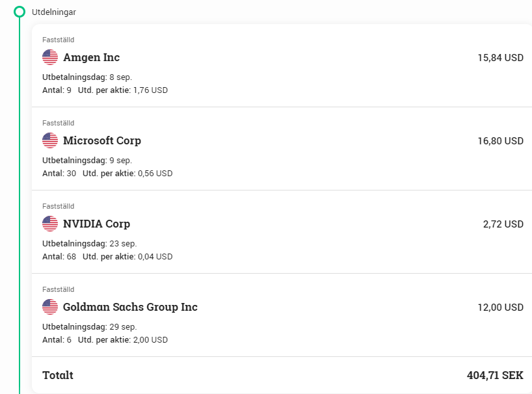The image size is (532, 394).
Task: Select the 16,80 USD Microsoft dividend amount
Action: click(500, 141)
